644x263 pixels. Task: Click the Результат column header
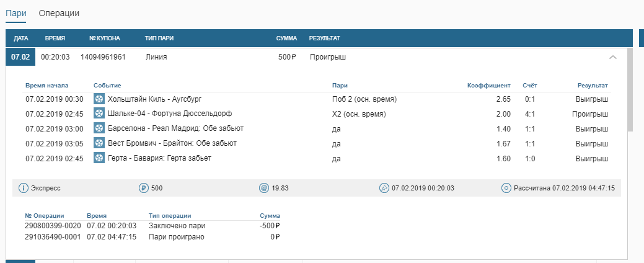tap(324, 38)
